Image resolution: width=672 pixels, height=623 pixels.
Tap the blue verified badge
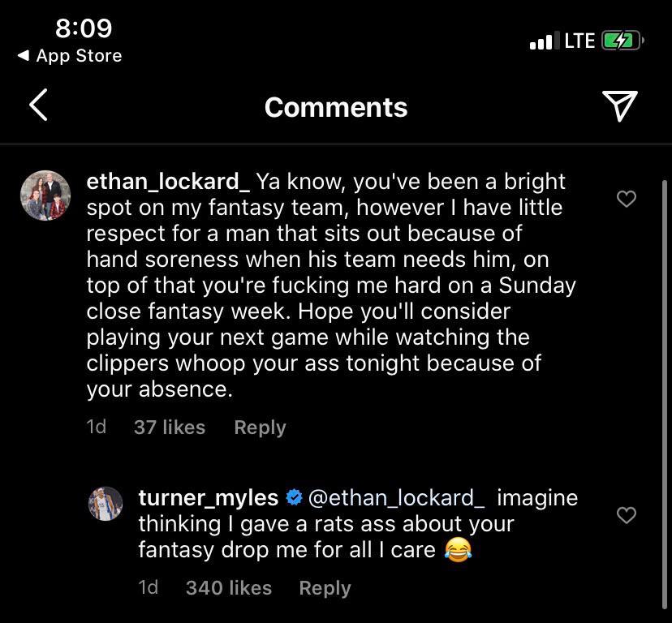click(295, 497)
